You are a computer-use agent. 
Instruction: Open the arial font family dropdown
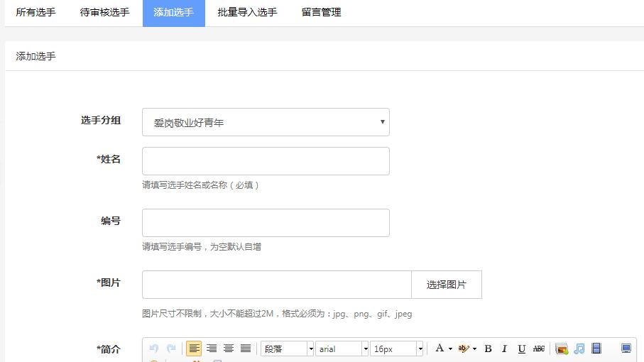point(342,349)
